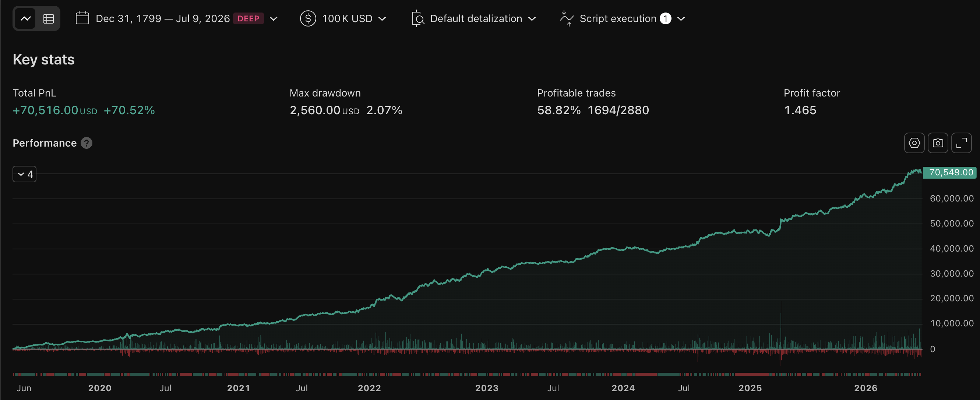Click the calendar date range icon
Image resolution: width=980 pixels, height=400 pixels.
(82, 18)
